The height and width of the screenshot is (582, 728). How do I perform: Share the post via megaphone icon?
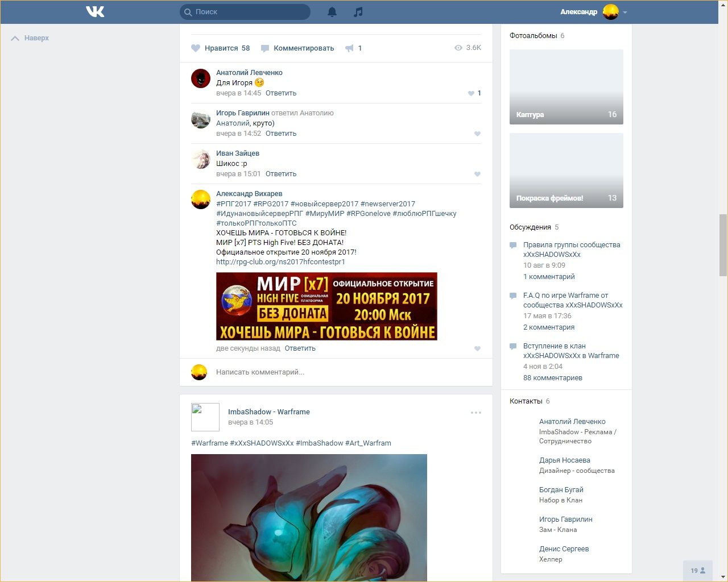coord(349,48)
